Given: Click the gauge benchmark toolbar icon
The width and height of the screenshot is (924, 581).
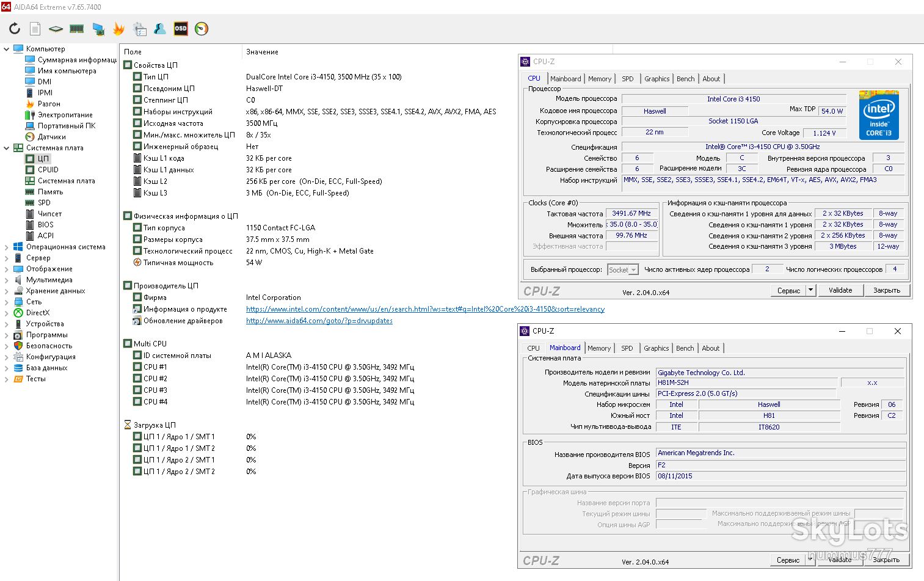Looking at the screenshot, I should (202, 29).
